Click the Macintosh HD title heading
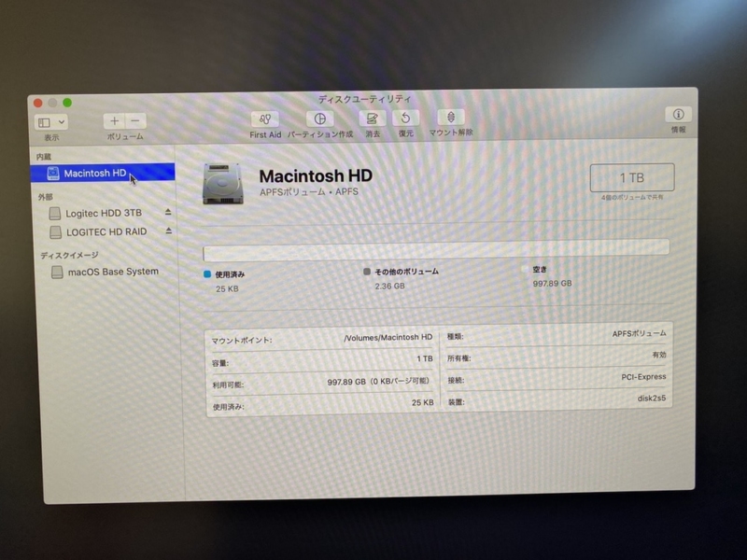Viewport: 747px width, 560px height. [x=316, y=175]
